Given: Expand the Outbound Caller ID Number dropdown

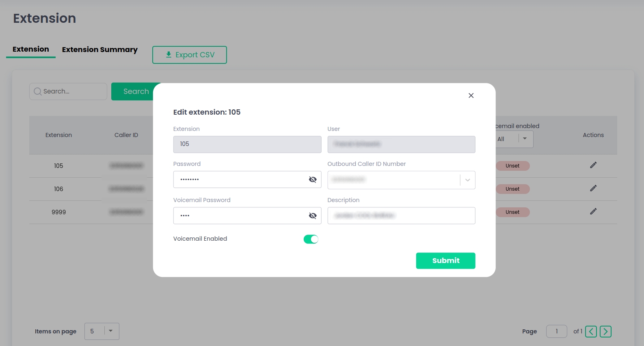Looking at the screenshot, I should pos(467,180).
